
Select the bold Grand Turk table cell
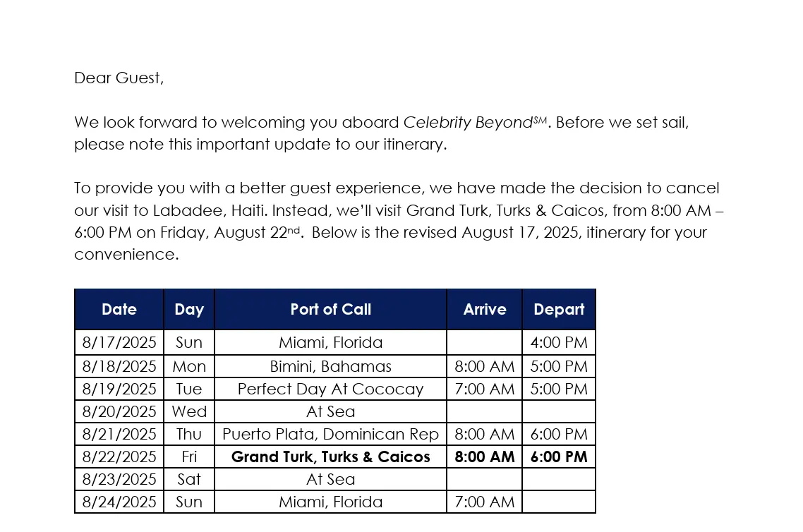pyautogui.click(x=330, y=457)
